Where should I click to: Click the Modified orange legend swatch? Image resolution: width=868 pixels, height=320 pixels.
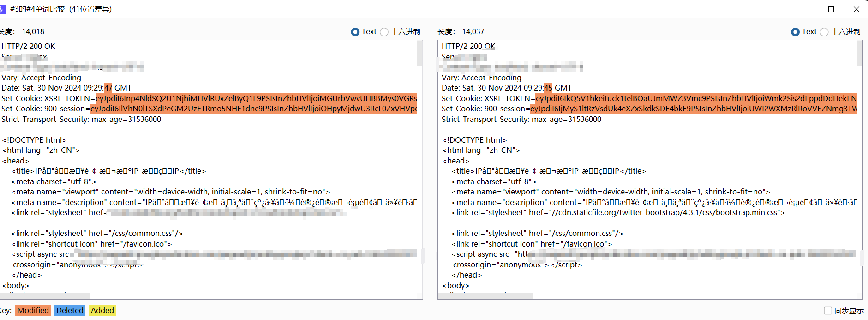(x=33, y=310)
